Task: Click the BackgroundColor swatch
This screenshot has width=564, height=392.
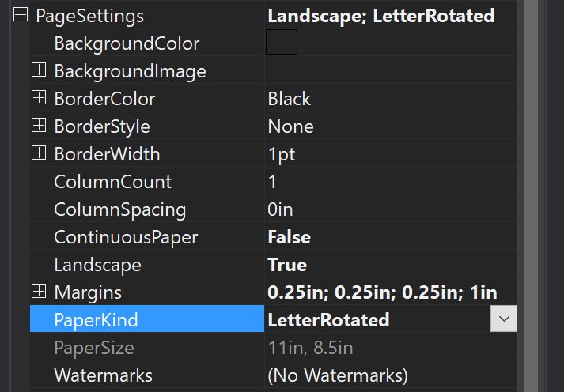Action: (x=282, y=43)
